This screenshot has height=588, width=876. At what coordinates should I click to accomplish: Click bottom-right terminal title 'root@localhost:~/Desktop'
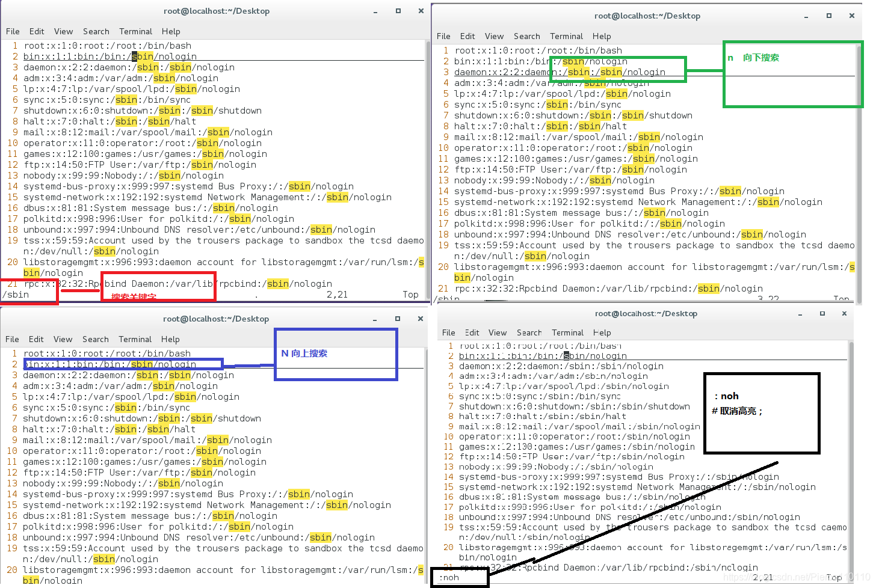tap(646, 313)
